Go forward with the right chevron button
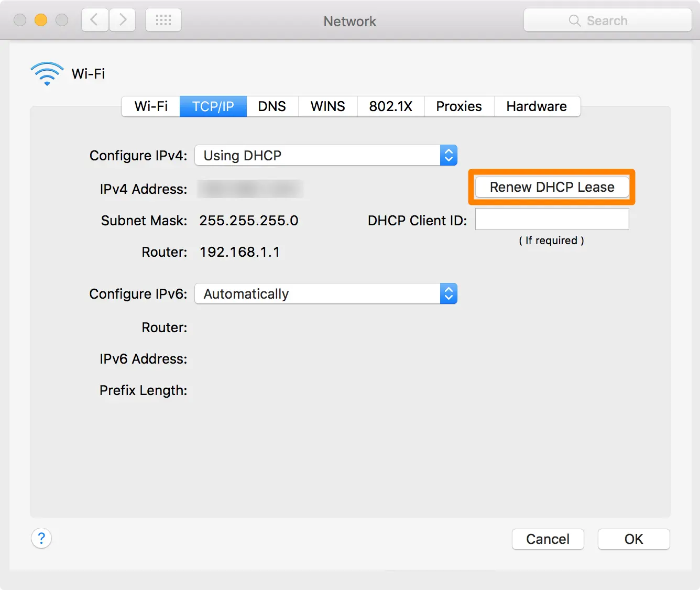Viewport: 700px width, 590px height. (x=123, y=20)
